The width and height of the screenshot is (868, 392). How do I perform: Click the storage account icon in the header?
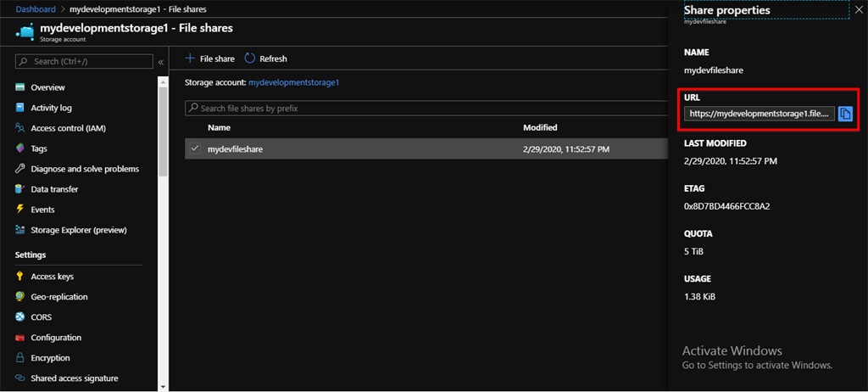pyautogui.click(x=25, y=33)
